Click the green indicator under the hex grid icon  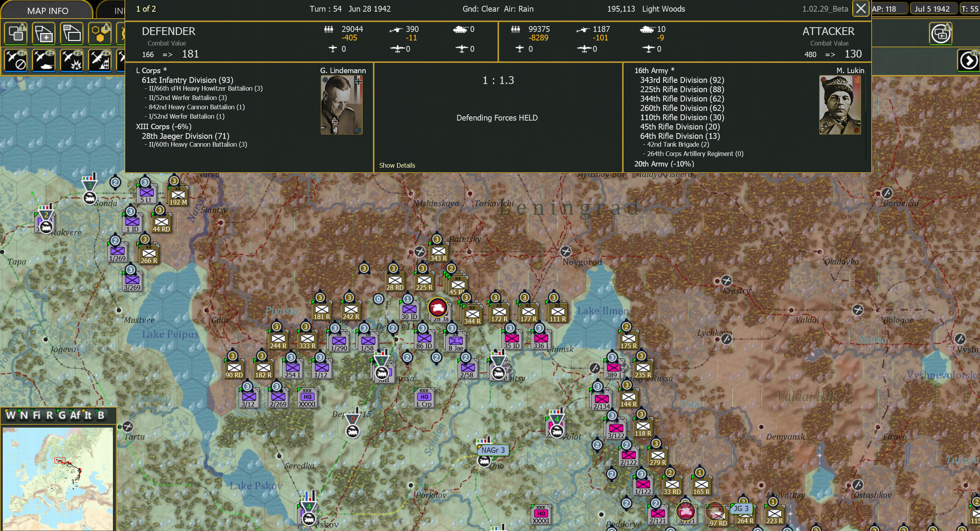coord(100,45)
